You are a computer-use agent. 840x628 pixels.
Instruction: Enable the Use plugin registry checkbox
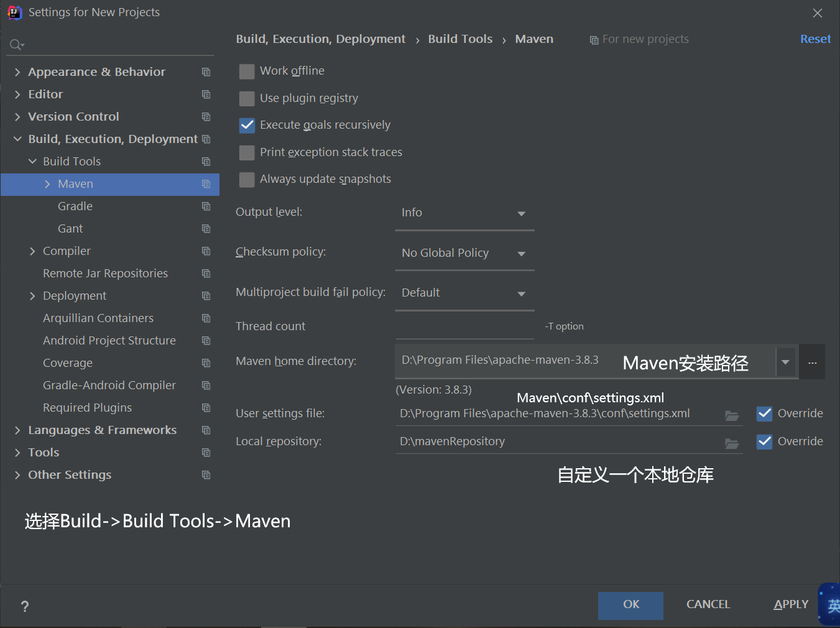tap(247, 99)
